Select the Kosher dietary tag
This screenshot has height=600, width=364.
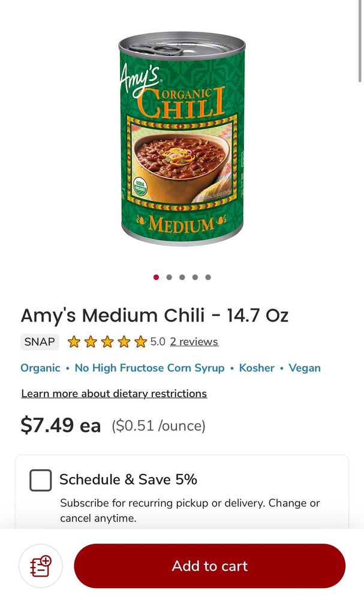click(257, 368)
